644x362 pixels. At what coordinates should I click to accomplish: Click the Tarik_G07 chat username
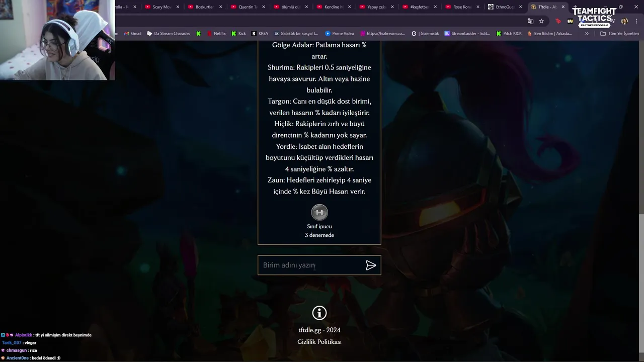click(12, 343)
